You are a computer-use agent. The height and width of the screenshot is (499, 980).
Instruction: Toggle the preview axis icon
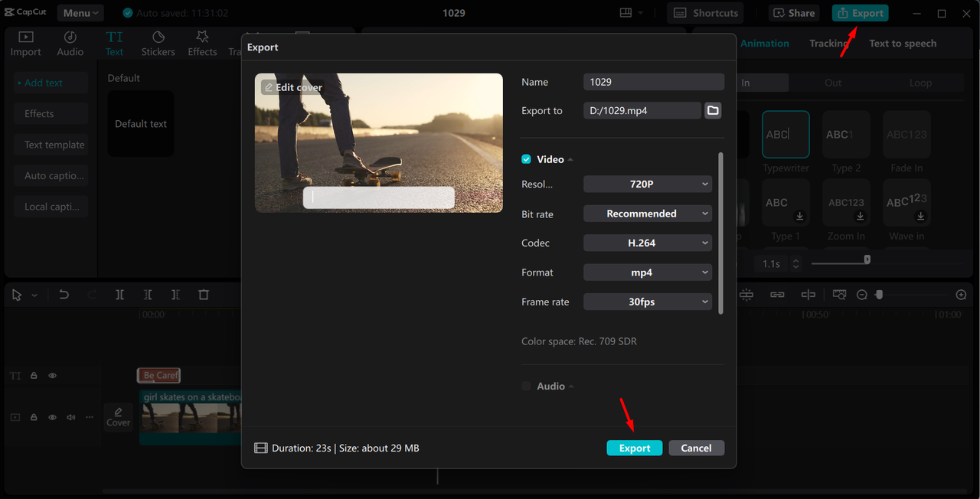(808, 295)
